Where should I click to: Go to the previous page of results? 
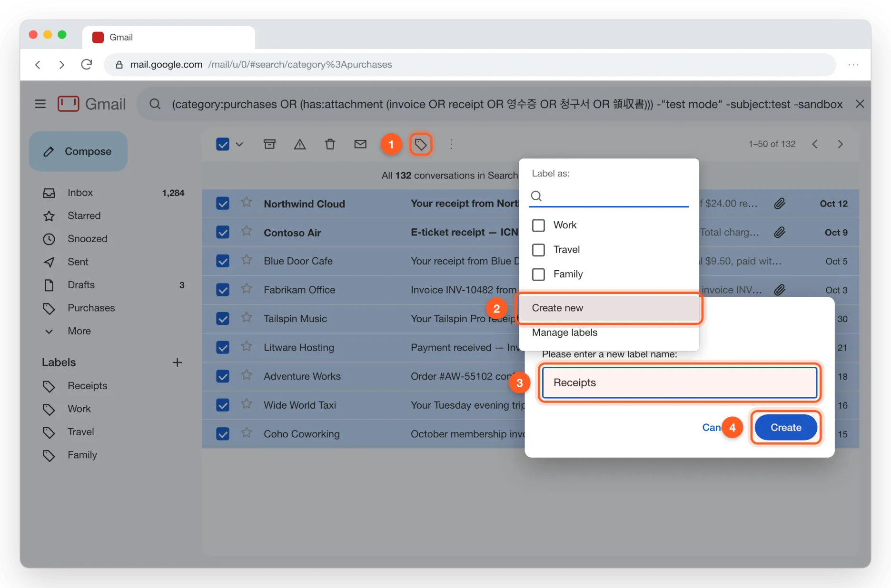815,144
